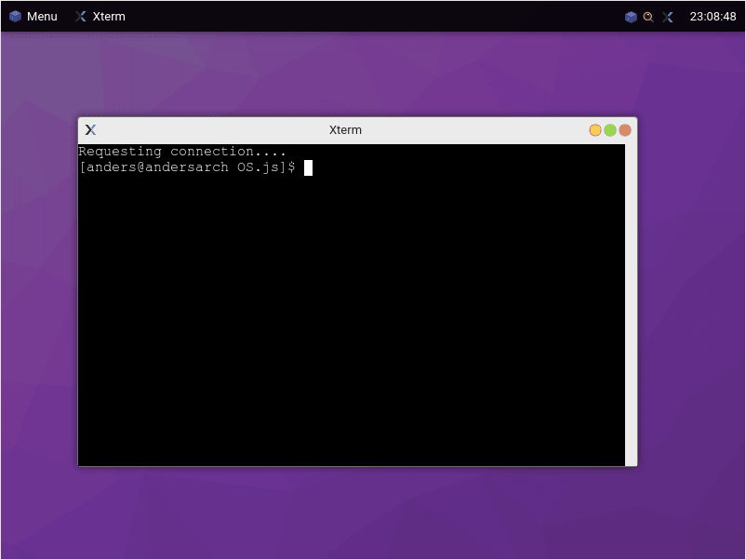Click the X icon in the system tray
The image size is (746, 560).
coord(667,16)
